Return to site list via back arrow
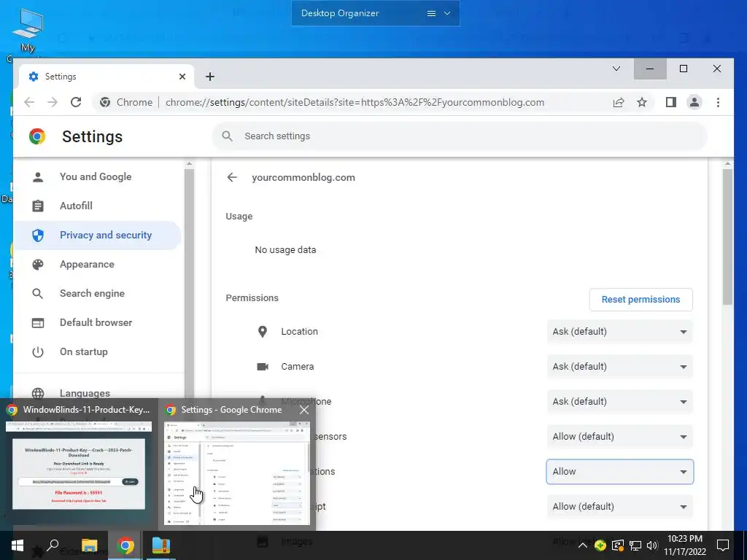747x560 pixels. (x=232, y=177)
